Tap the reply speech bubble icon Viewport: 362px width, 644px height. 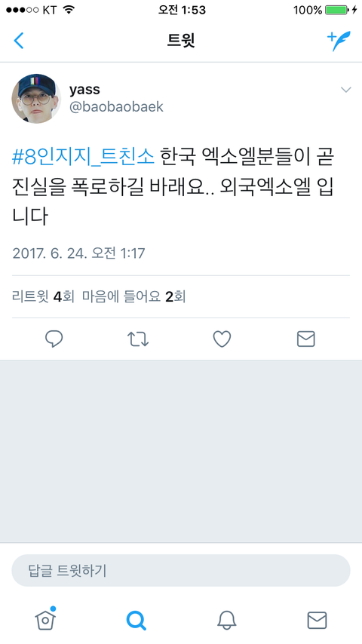click(54, 339)
